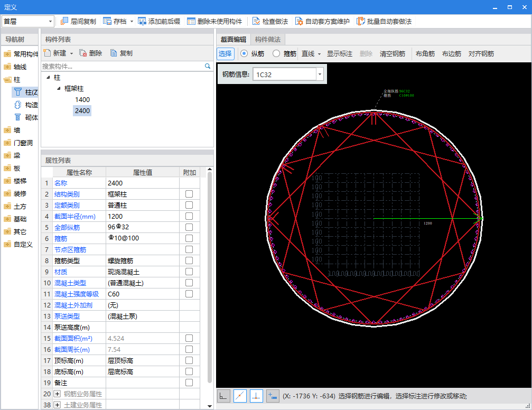Toggle the perpendicular snap status bar icon
The width and height of the screenshot is (532, 410).
[x=256, y=396]
